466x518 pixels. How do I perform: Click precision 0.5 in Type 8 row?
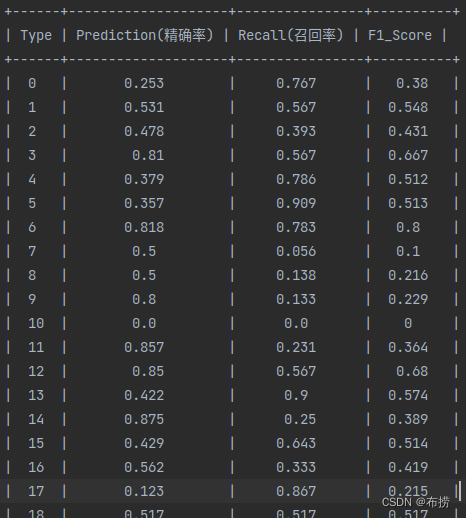tap(144, 275)
